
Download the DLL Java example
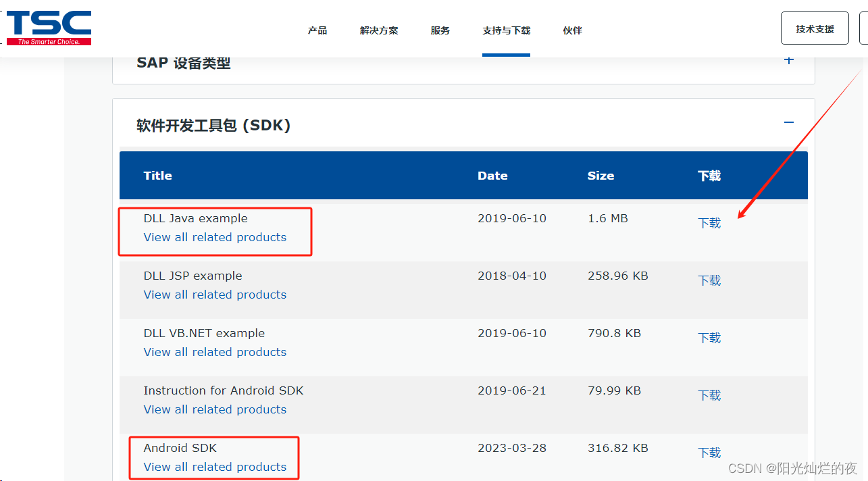(x=709, y=222)
